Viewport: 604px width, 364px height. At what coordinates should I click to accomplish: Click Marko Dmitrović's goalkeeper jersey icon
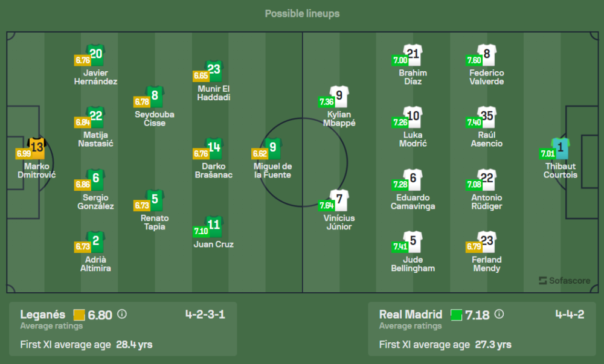point(37,147)
